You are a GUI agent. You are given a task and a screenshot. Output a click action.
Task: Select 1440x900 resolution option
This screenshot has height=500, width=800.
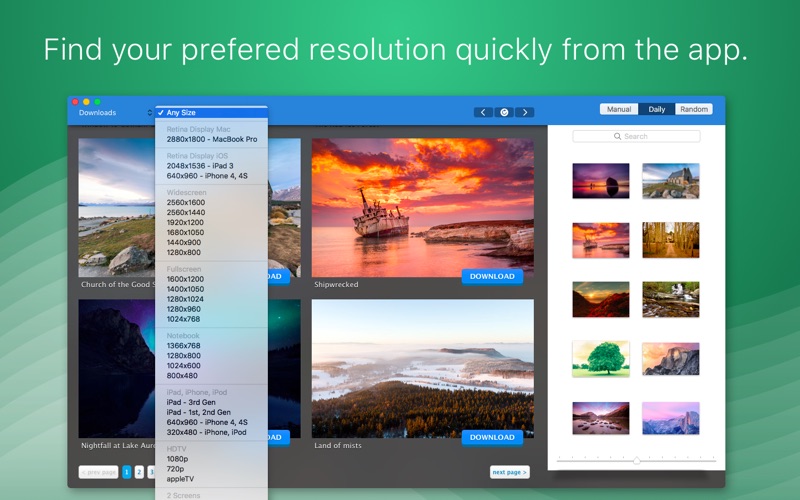[211, 242]
